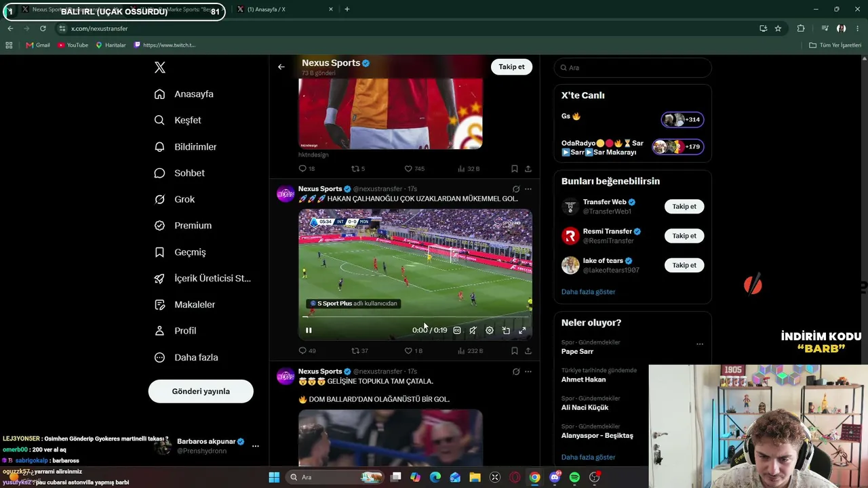Open Grok from the sidebar
Screen dimensions: 868x488
tap(174, 199)
